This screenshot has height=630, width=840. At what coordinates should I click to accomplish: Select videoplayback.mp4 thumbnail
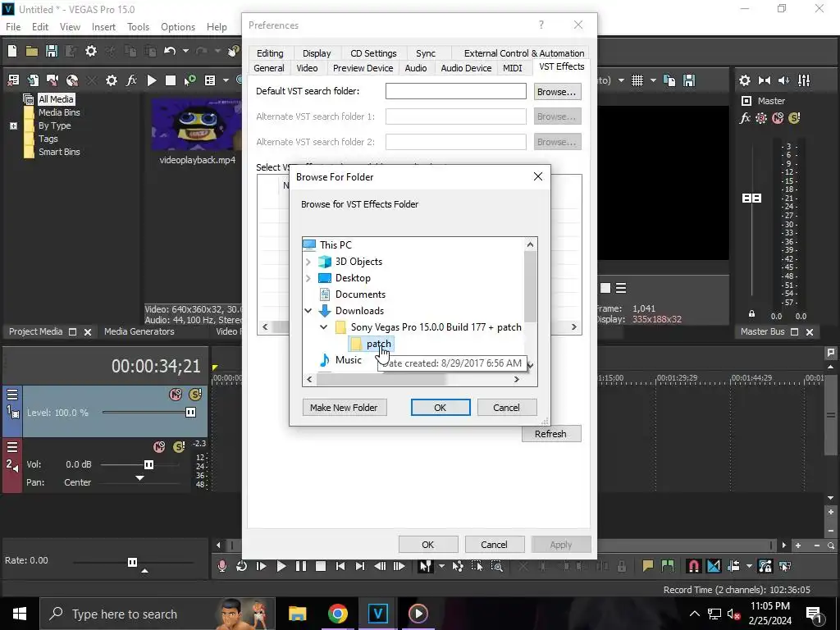click(x=197, y=125)
